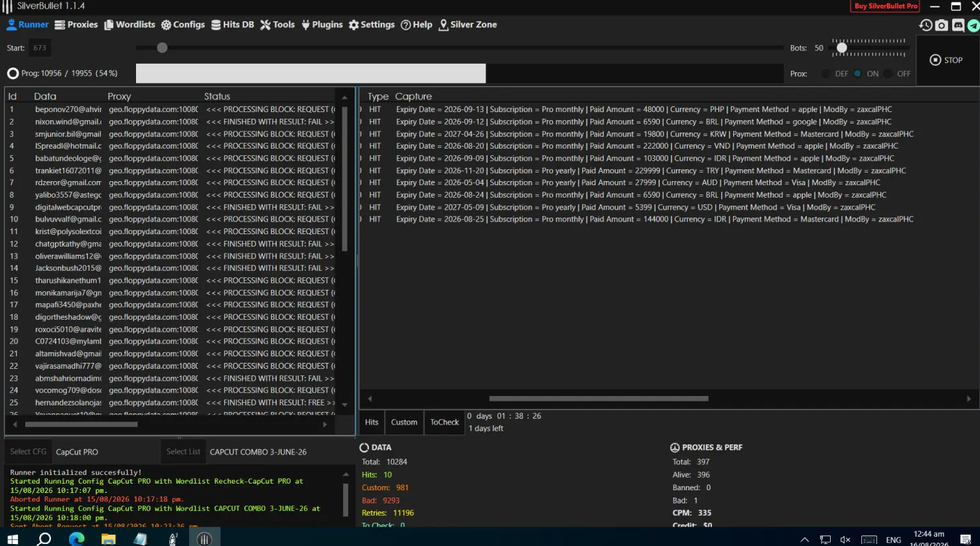Screen dimensions: 980x546
Task: Click the Bots count slider handle
Action: pos(842,48)
